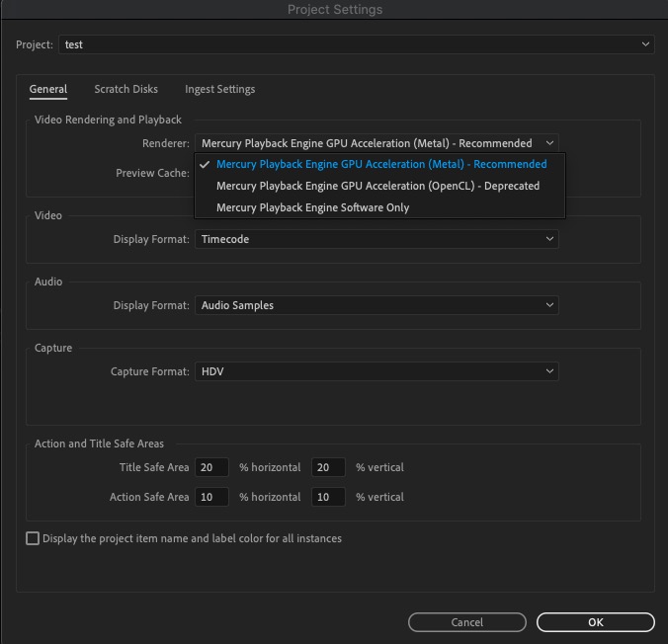This screenshot has height=644, width=668.
Task: Click the checkmark beside the Metal option
Action: pyautogui.click(x=205, y=164)
